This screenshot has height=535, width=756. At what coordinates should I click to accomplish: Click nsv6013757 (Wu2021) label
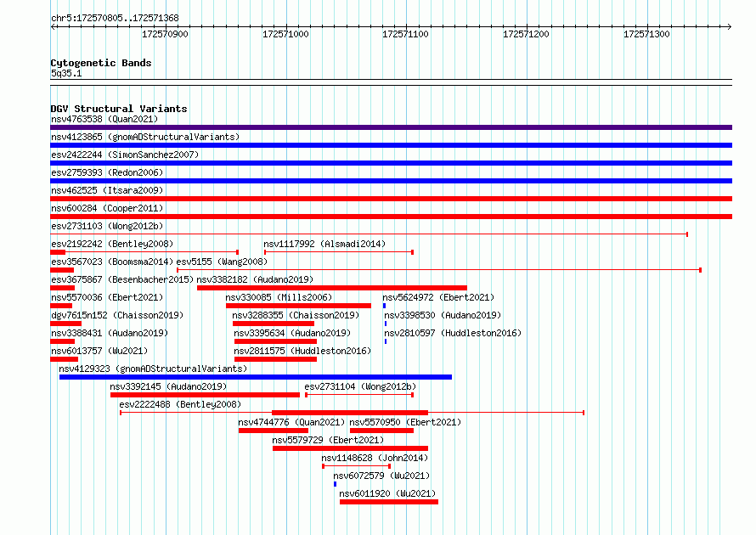click(x=99, y=351)
